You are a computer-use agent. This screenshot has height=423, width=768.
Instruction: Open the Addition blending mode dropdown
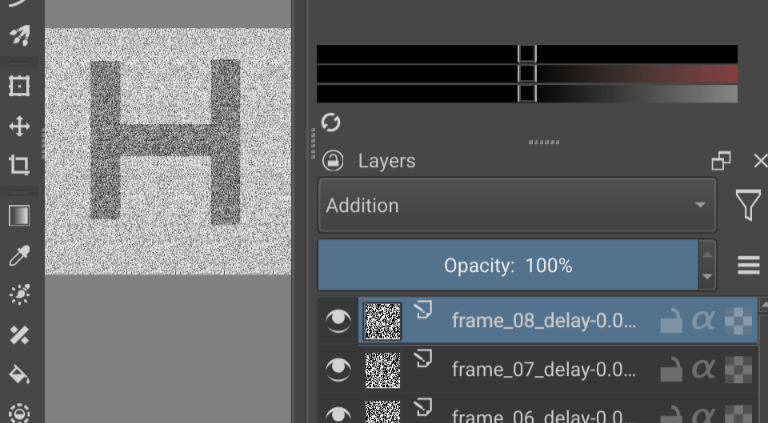(517, 205)
